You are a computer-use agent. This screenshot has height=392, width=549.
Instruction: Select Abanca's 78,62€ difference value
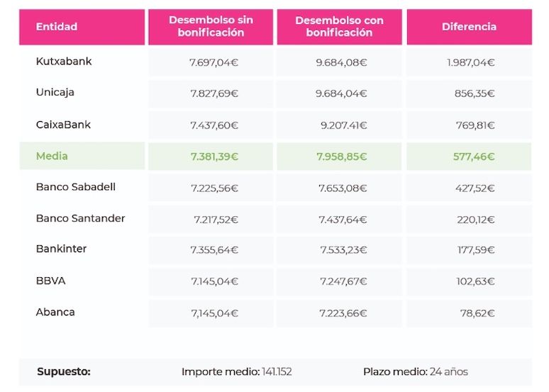477,313
